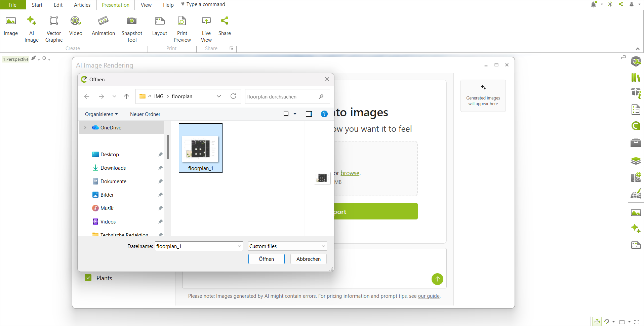Click the Abbrechen button
The height and width of the screenshot is (326, 644).
308,259
